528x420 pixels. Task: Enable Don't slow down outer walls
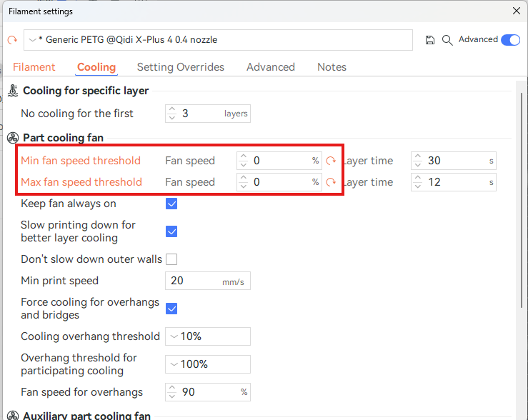(171, 259)
